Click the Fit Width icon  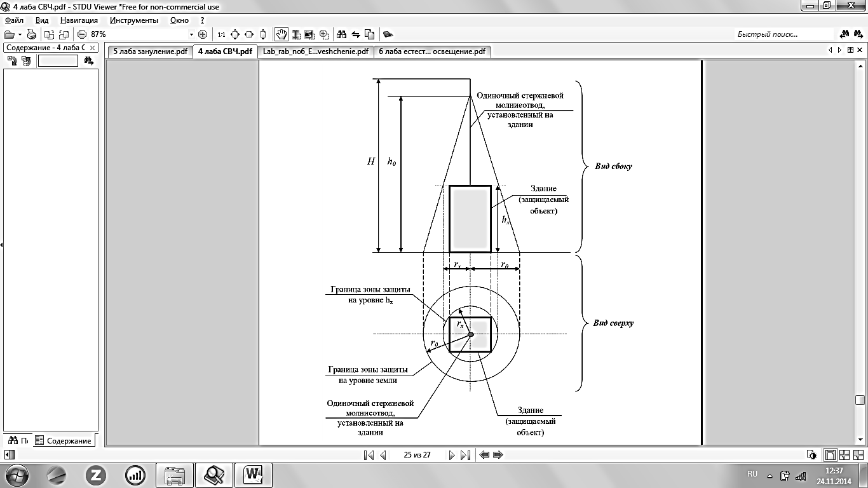[x=248, y=34]
